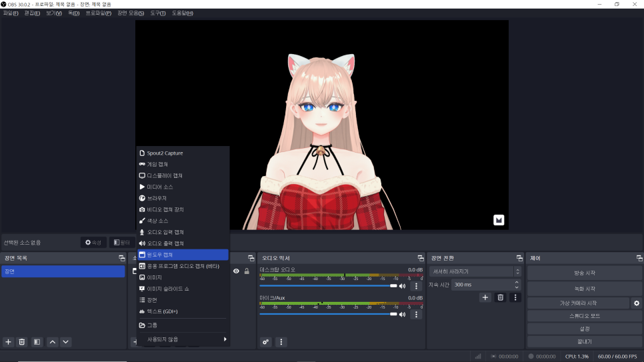644x362 pixels.
Task: Undock 장면 목록 panel icon
Action: [x=121, y=258]
